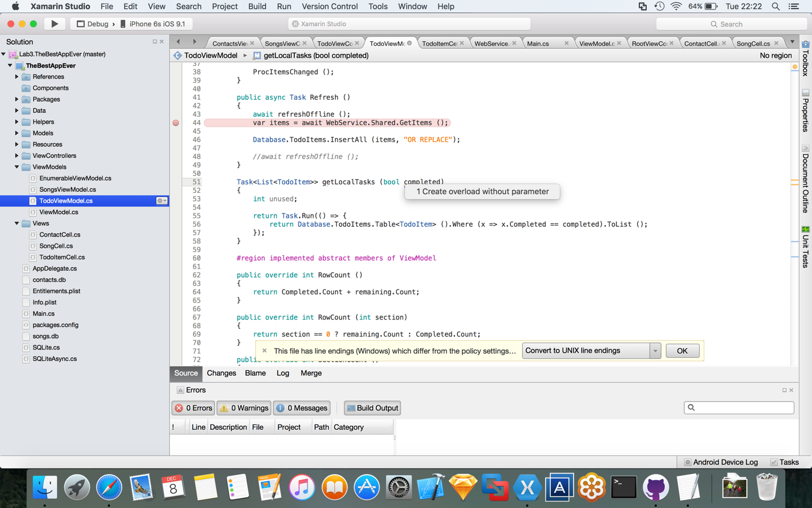Run the project with play button
Screen dimensions: 812x508
pyautogui.click(x=55, y=24)
